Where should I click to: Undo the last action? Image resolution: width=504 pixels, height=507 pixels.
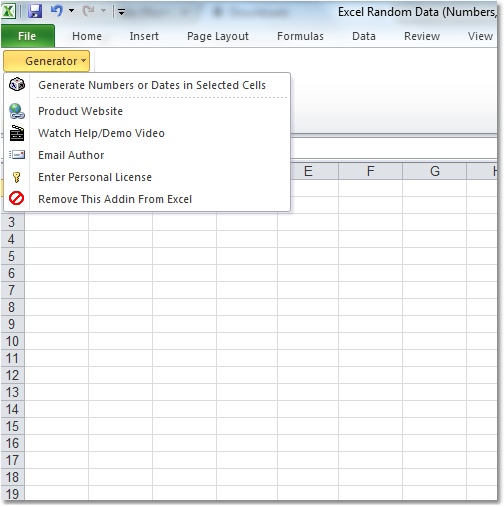pyautogui.click(x=57, y=11)
